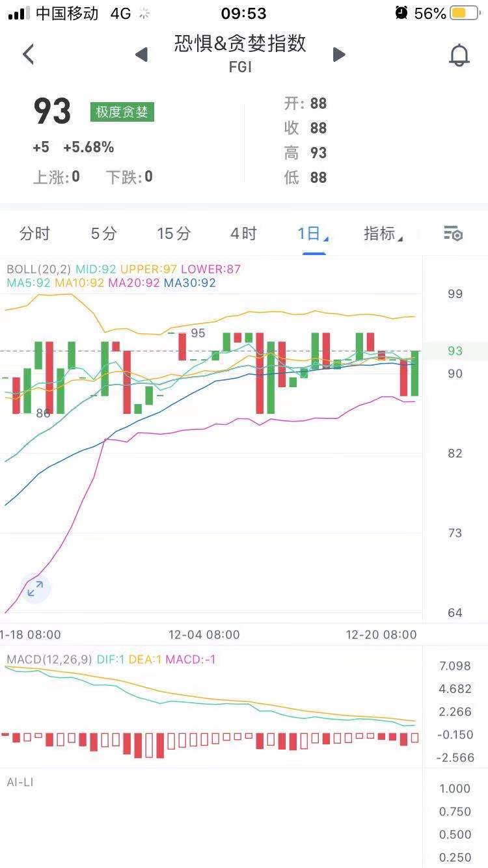Switch to the 分时 tab

click(x=34, y=234)
